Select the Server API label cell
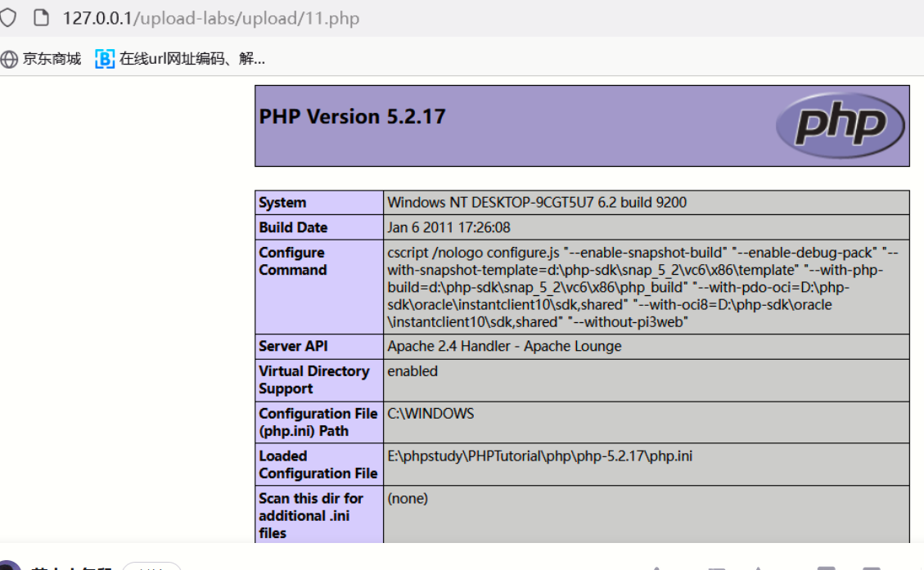Screen dimensions: 924x570 click(293, 346)
